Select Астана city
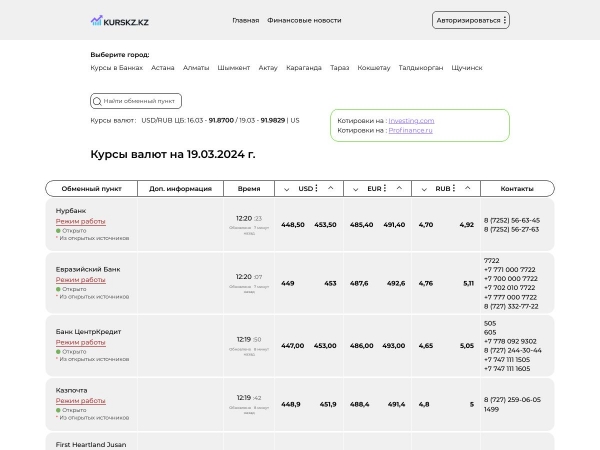Viewport: 600px width, 450px height. 163,68
